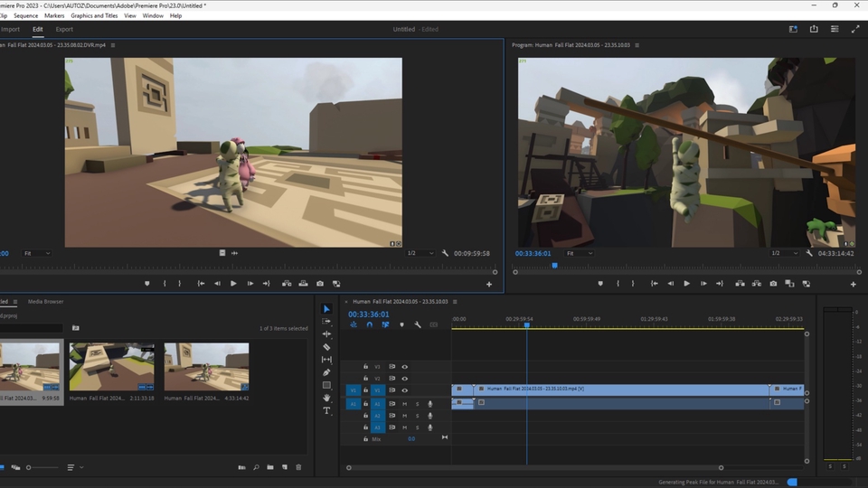Open Program monitor 1/2 playback resolution dropdown
Image resolution: width=868 pixels, height=488 pixels.
pyautogui.click(x=782, y=254)
